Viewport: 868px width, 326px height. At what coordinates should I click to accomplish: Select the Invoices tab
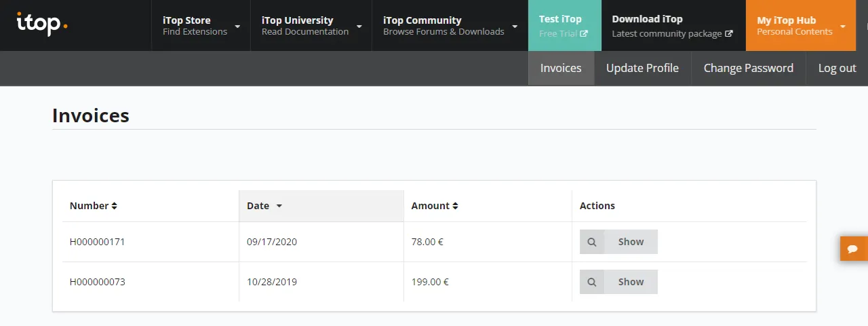[561, 68]
